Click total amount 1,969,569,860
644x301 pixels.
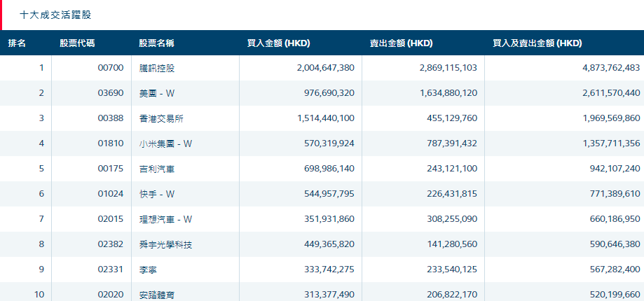tap(611, 118)
